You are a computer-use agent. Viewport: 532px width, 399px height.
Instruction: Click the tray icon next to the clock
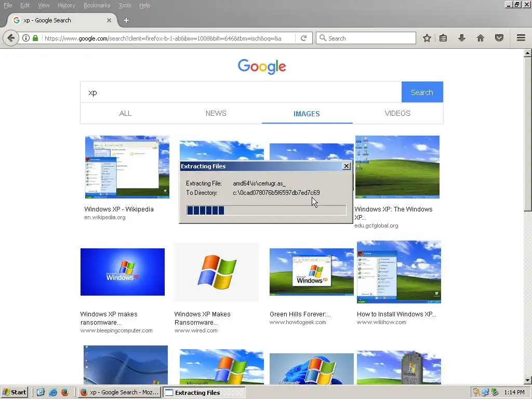pos(495,392)
